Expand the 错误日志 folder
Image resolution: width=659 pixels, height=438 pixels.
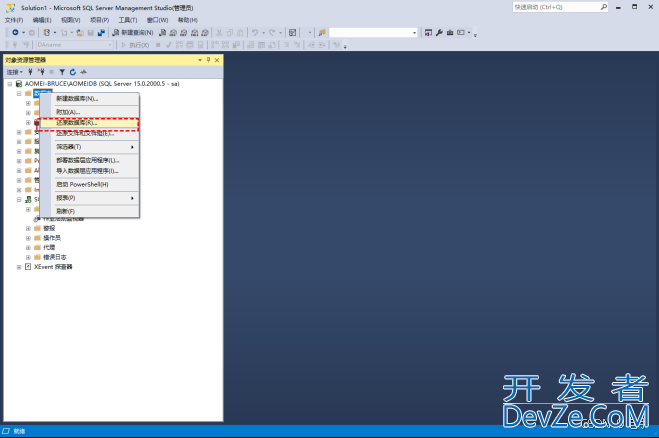tap(28, 257)
